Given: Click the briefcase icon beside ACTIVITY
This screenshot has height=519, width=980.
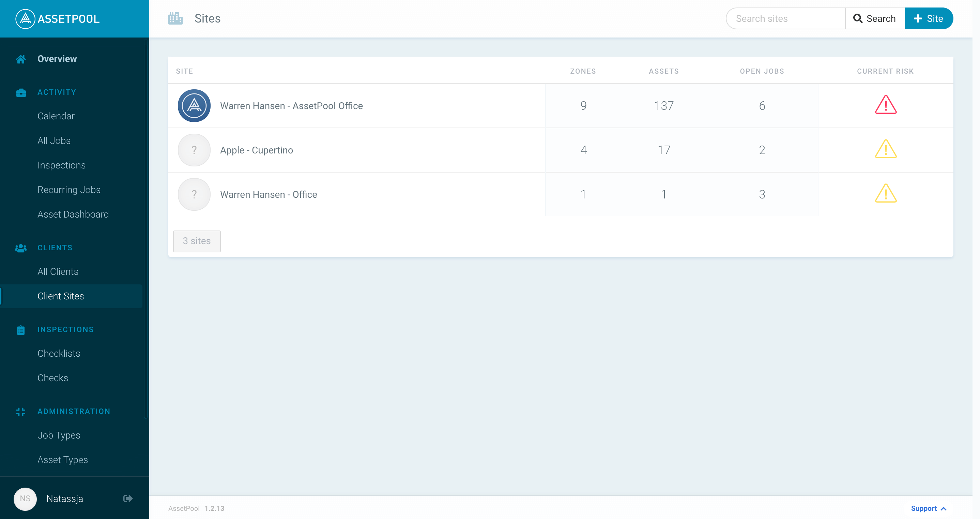Looking at the screenshot, I should click(20, 92).
